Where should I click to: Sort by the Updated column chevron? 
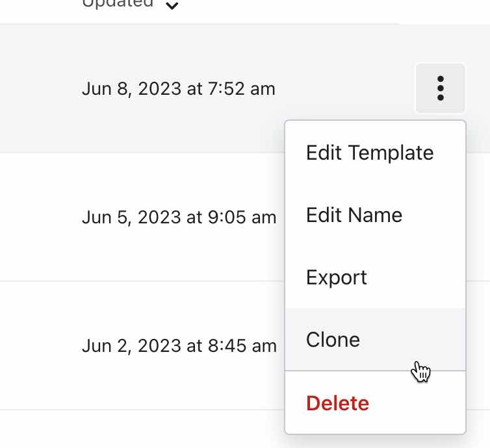click(x=172, y=5)
